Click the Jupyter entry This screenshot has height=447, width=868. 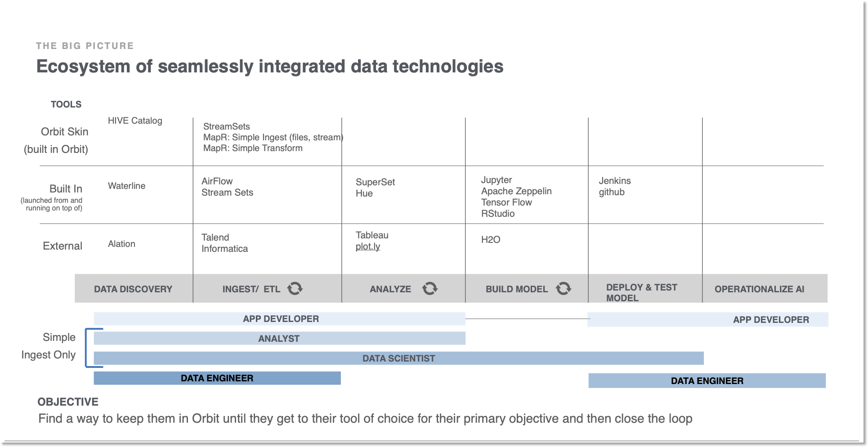coord(497,180)
